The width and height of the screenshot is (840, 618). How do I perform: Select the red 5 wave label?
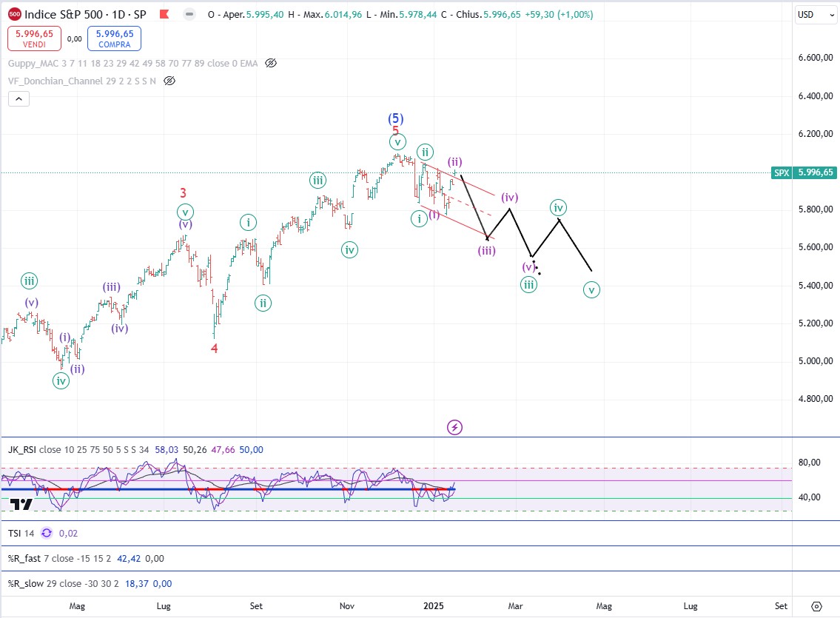(x=396, y=130)
